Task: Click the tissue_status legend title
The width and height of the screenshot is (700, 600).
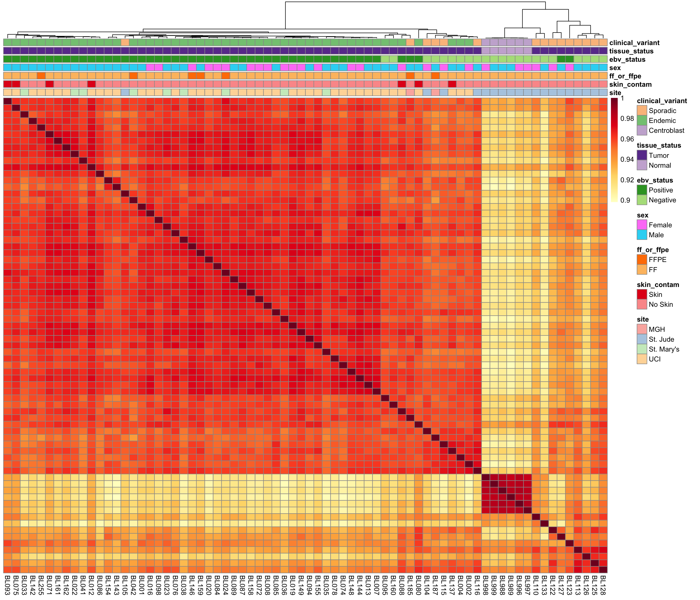Action: [x=659, y=146]
